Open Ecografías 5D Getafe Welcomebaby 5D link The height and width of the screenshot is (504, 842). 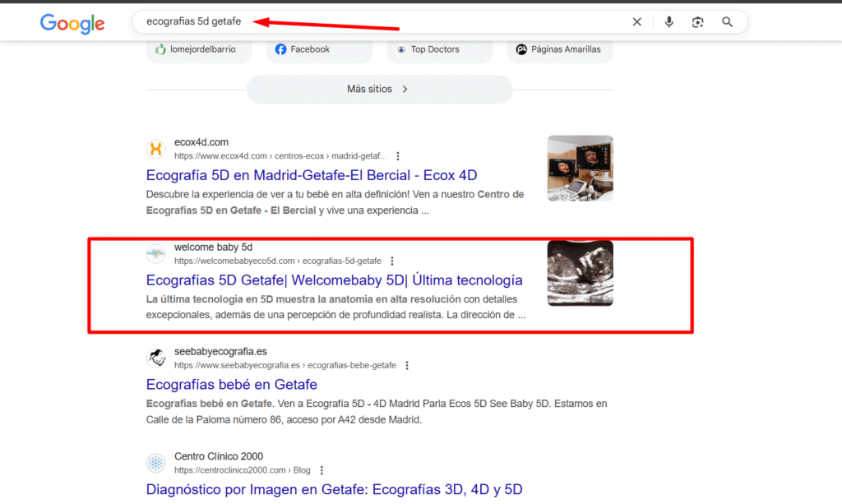point(334,280)
